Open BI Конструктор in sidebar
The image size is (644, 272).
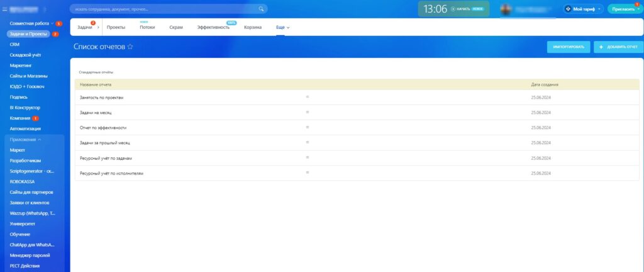pyautogui.click(x=25, y=108)
